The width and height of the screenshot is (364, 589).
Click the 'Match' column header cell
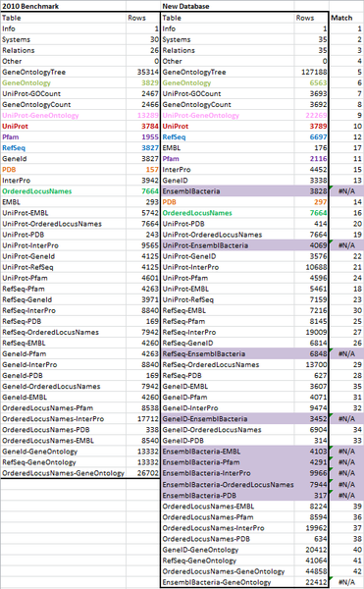tap(346, 18)
